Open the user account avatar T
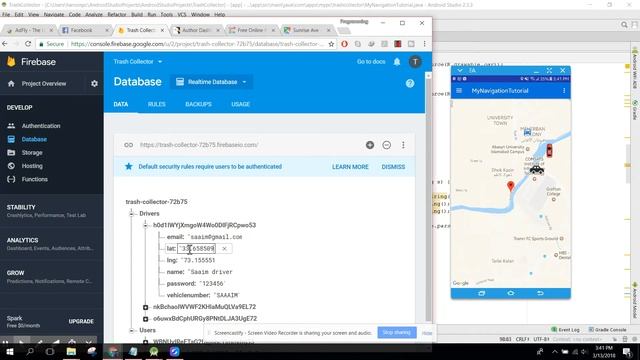640x360 pixels. 415,62
